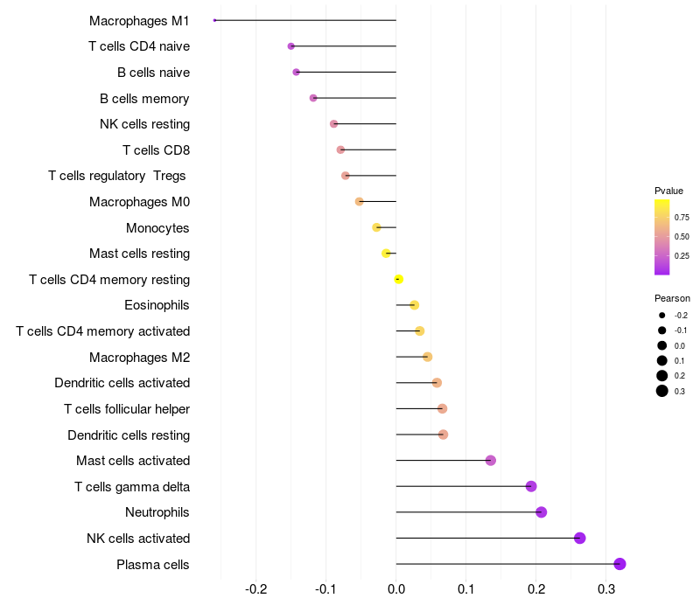Select the Macrophages M1 tiny data point
The width and height of the screenshot is (700, 612).
pyautogui.click(x=214, y=20)
